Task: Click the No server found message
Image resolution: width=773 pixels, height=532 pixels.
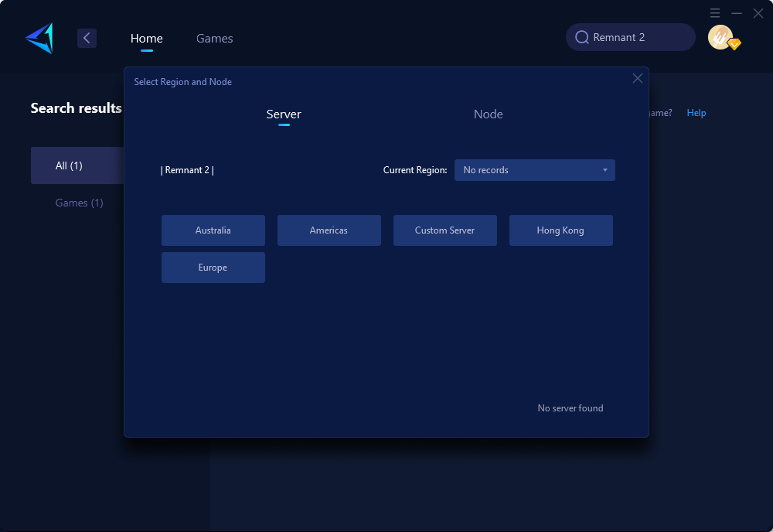Action: (570, 408)
